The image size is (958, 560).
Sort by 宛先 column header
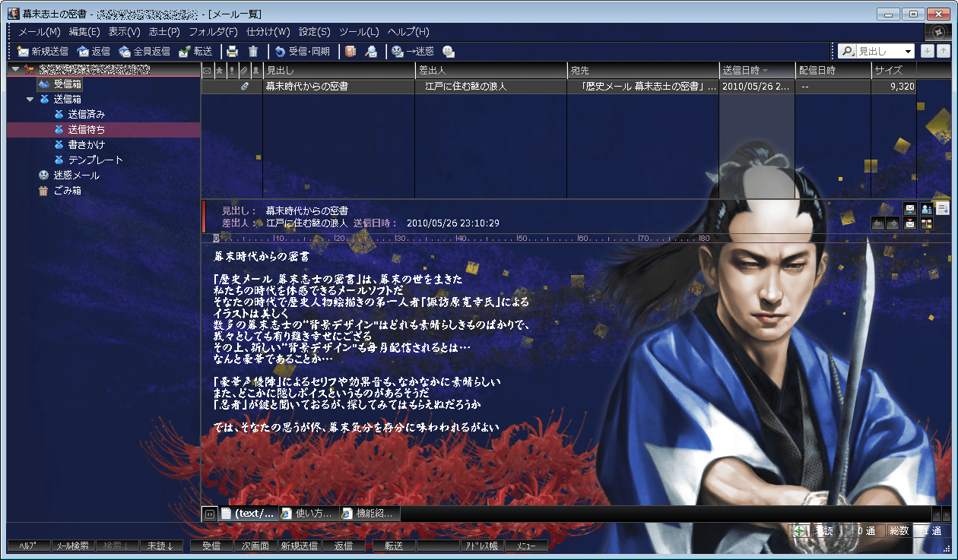tap(643, 70)
